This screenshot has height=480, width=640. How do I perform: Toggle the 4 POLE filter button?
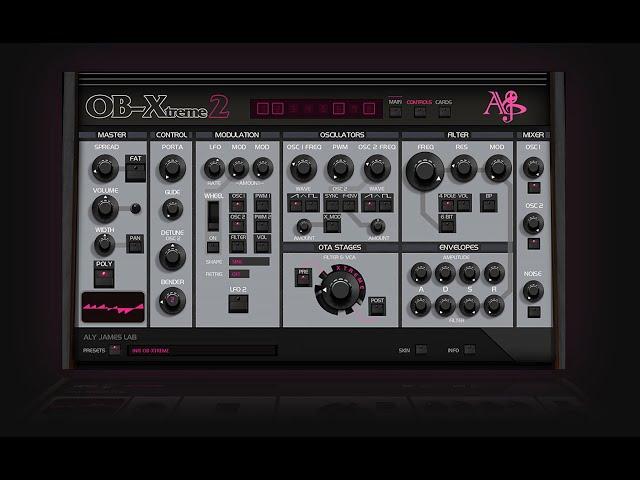[447, 203]
